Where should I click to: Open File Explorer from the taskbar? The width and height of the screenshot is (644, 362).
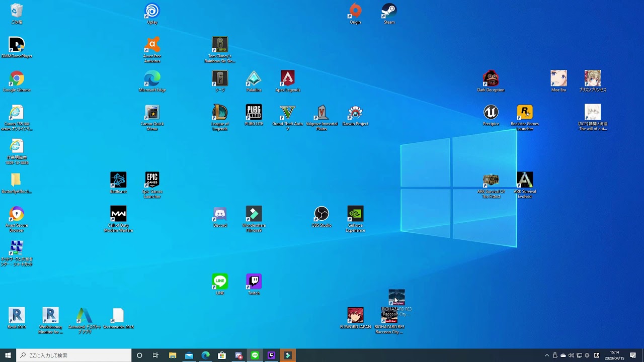coord(173,355)
